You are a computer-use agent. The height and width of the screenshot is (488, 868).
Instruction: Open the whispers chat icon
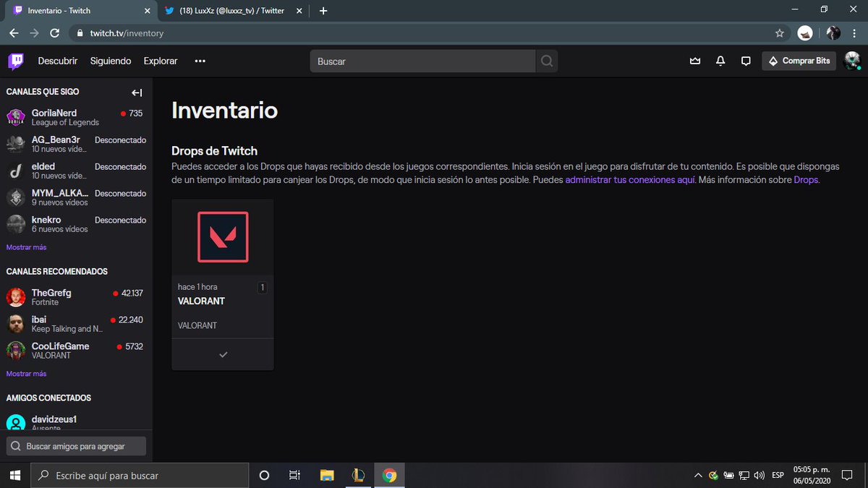(746, 61)
